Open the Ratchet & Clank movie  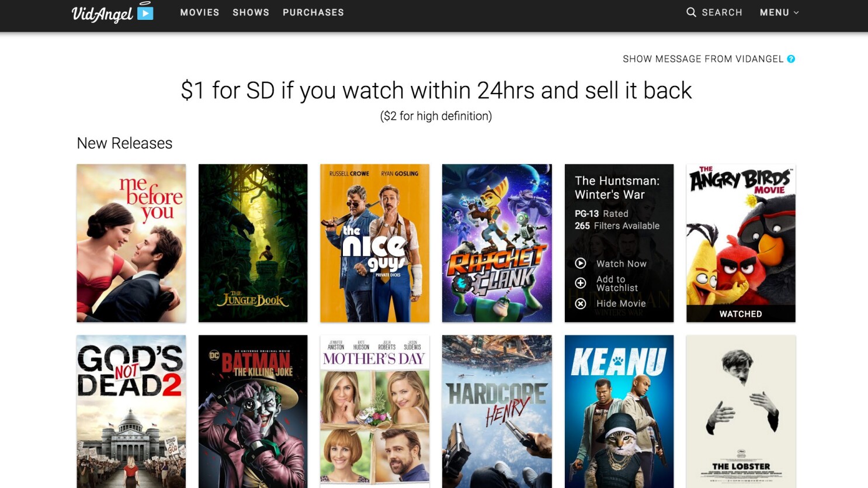tap(497, 243)
